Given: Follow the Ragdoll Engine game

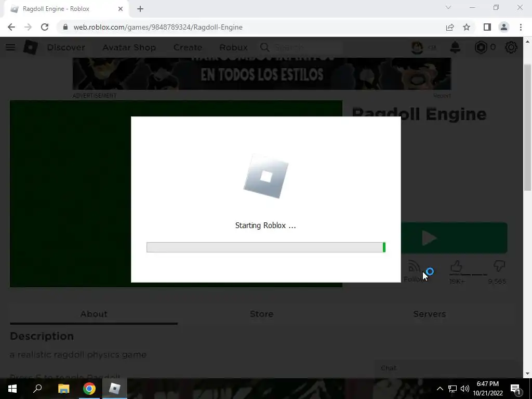Looking at the screenshot, I should [x=413, y=271].
